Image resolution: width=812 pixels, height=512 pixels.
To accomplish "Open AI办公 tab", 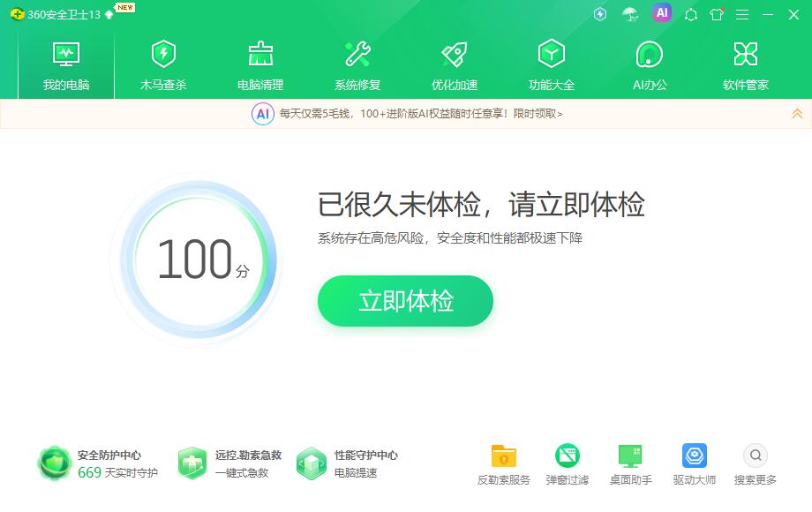I will [650, 65].
